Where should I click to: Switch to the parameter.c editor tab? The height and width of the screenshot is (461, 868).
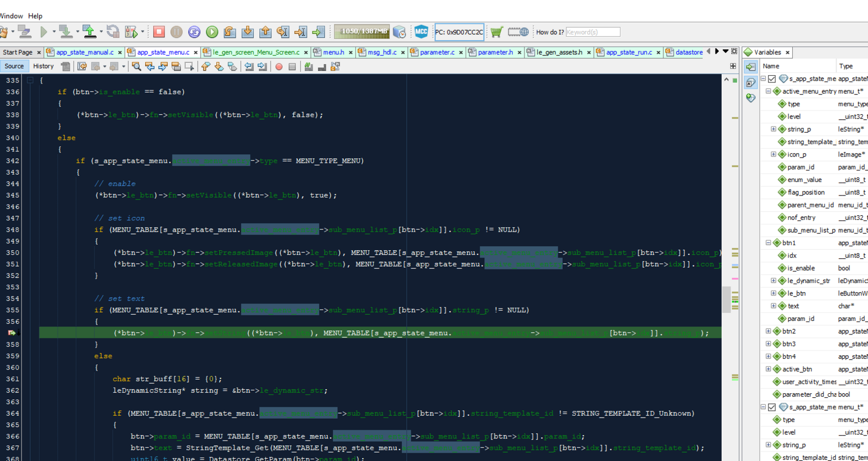(x=436, y=53)
